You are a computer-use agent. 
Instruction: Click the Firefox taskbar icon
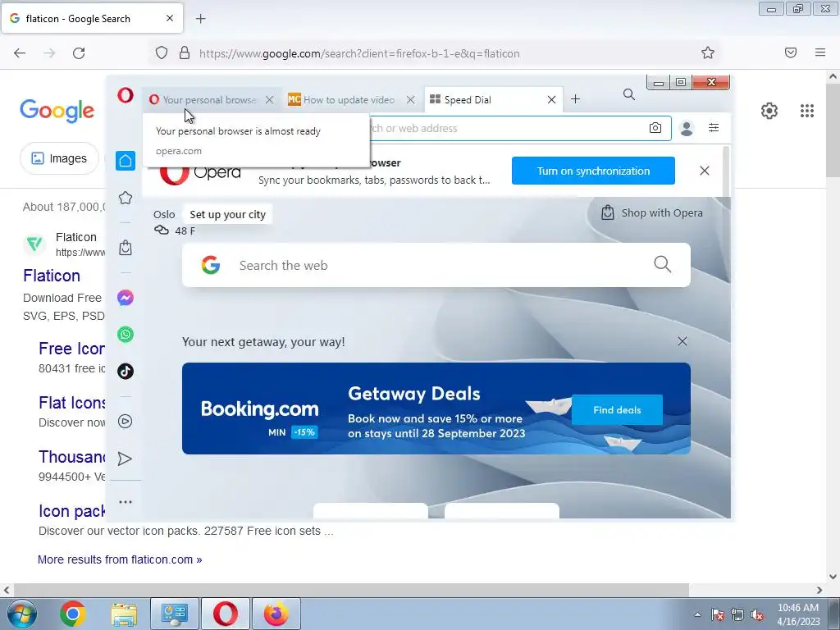click(276, 614)
